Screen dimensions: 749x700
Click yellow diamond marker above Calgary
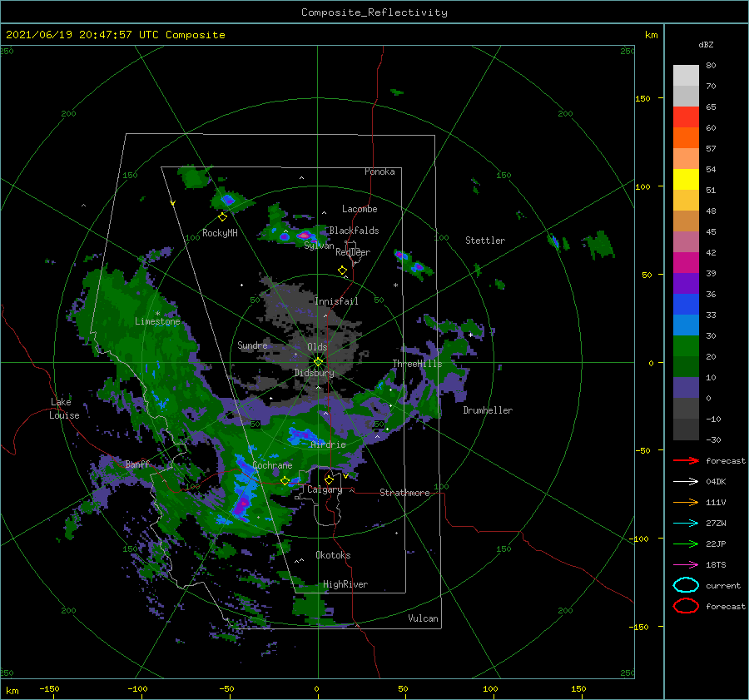click(329, 479)
